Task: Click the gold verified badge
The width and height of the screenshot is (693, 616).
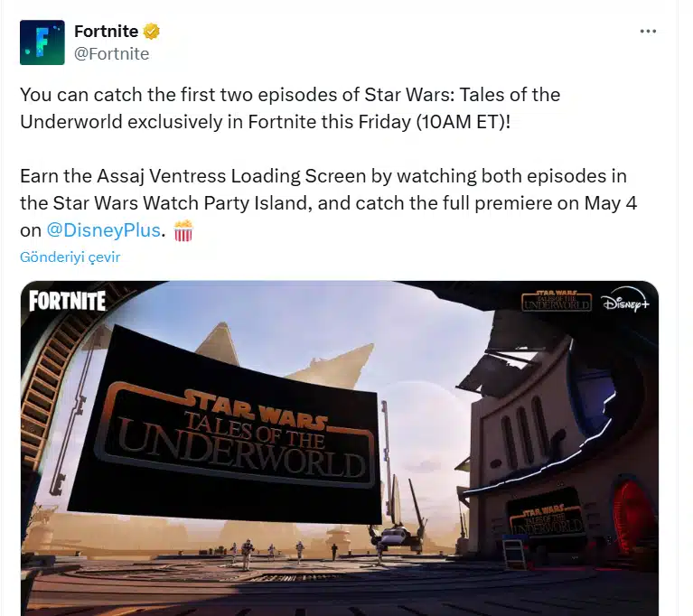Action: click(x=151, y=32)
